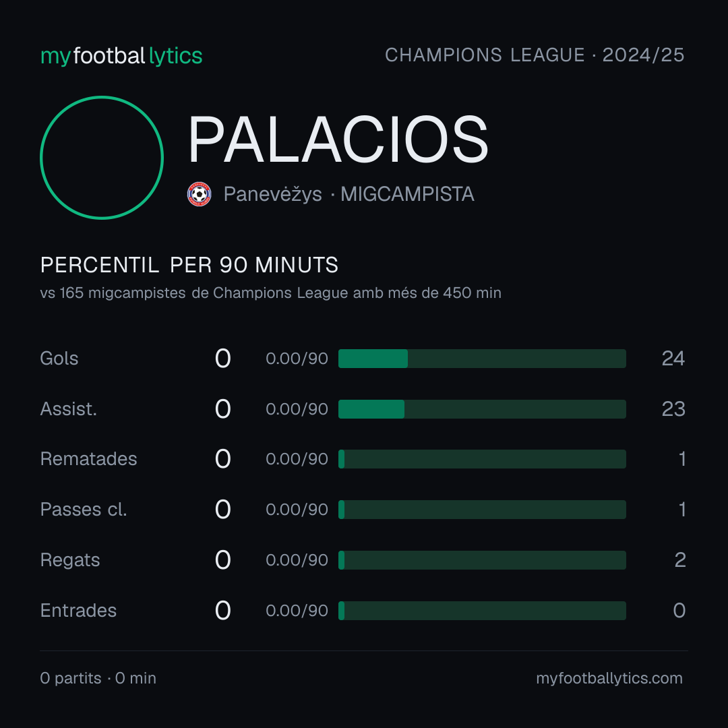
Task: Click the Gols percentile value 24
Action: [x=673, y=359]
